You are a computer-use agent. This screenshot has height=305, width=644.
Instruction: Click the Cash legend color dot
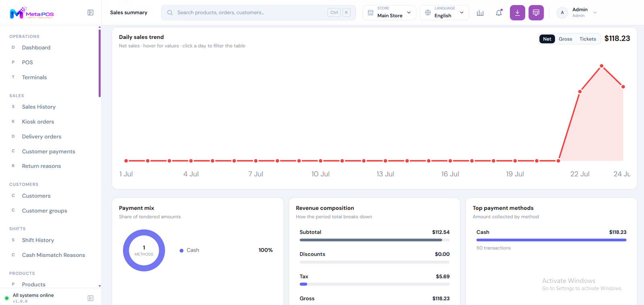[182, 250]
